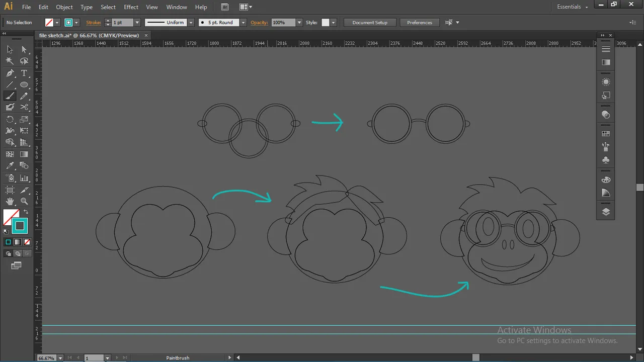
Task: Open the Edit menu
Action: point(43,7)
